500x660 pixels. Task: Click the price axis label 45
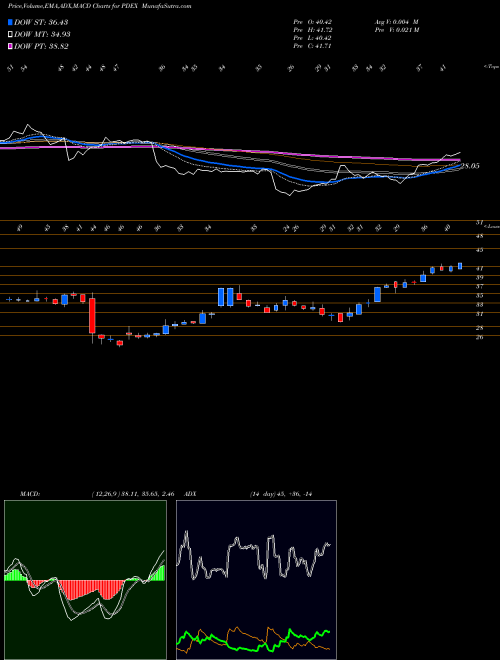coord(479,250)
